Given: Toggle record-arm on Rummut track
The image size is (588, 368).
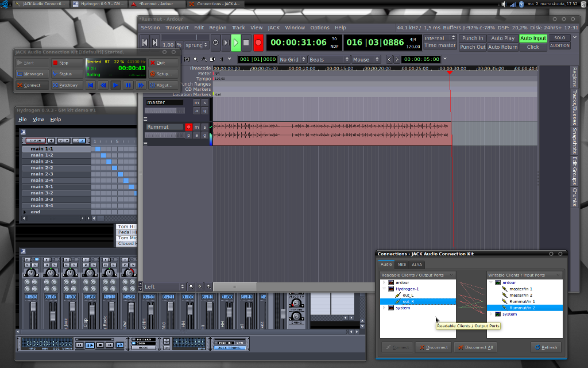Looking at the screenshot, I should [188, 127].
